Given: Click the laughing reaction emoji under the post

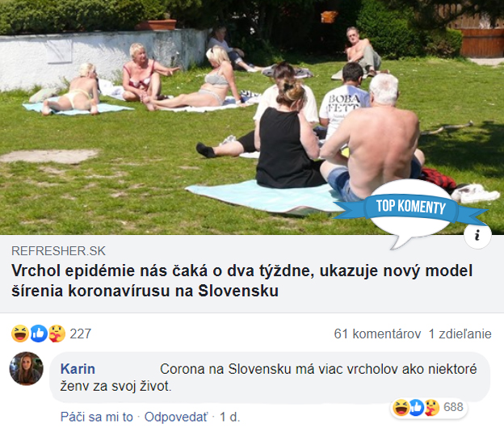Looking at the screenshot, I should click(20, 334).
